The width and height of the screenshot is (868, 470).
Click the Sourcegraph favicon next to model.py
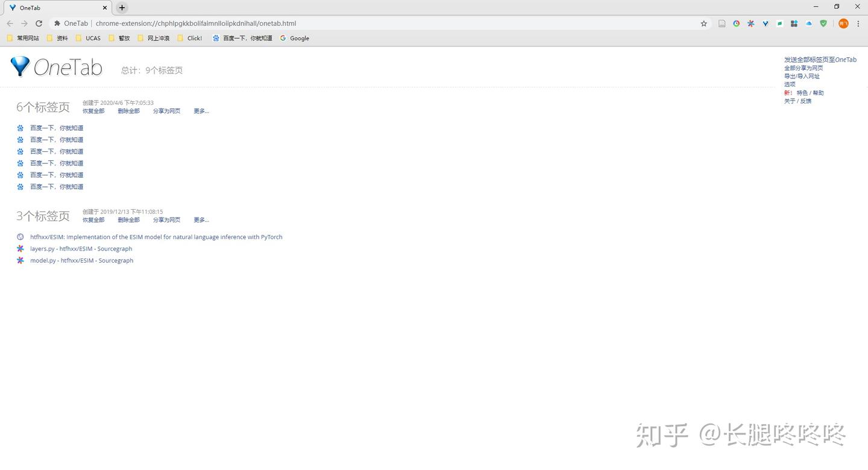20,260
